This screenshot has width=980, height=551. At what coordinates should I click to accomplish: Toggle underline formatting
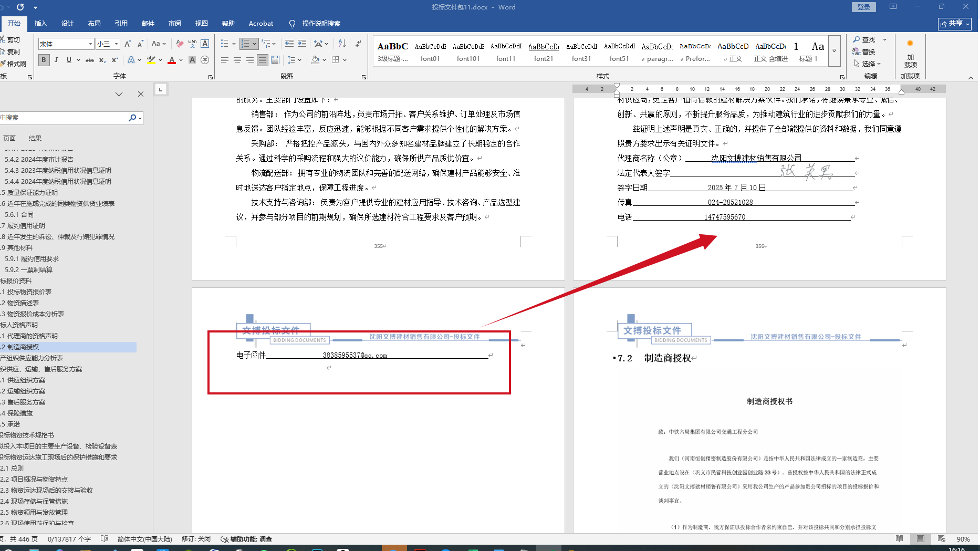tap(69, 60)
